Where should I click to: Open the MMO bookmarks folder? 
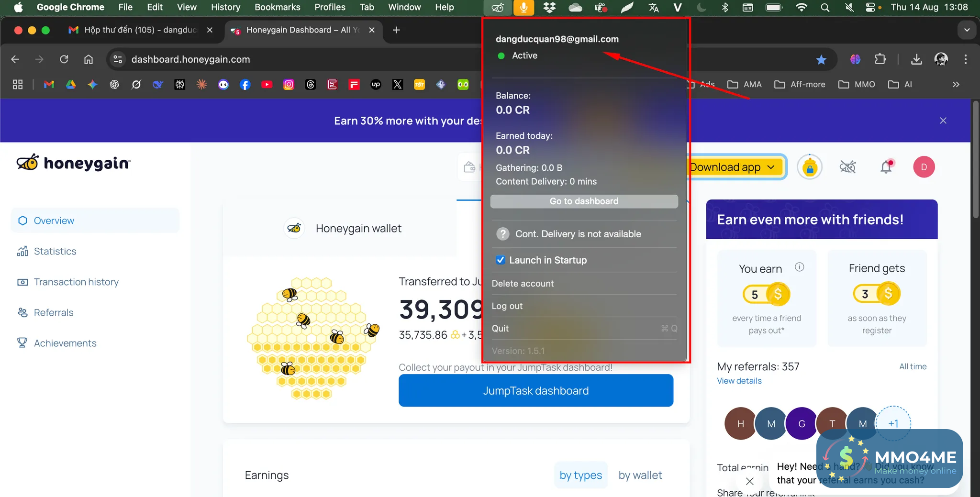click(857, 85)
